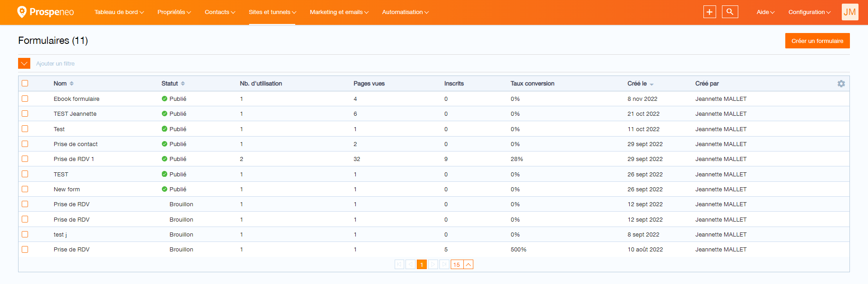Screen dimensions: 868x284
Task: Click the Ajouter un filtre field
Action: (x=55, y=64)
